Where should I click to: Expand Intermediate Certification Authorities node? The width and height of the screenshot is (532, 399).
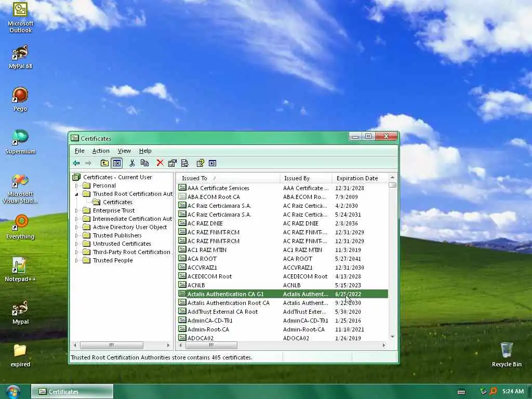point(76,219)
